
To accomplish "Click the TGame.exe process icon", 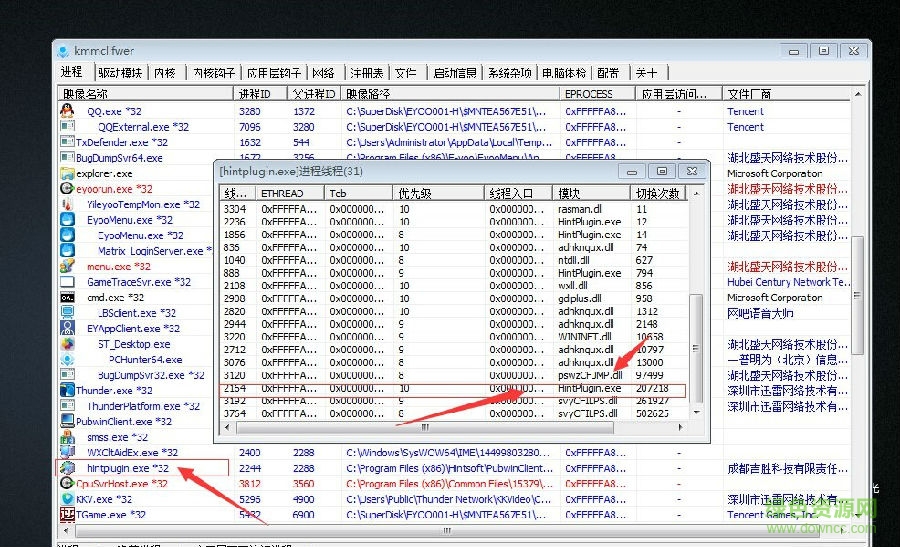I will pos(67,514).
